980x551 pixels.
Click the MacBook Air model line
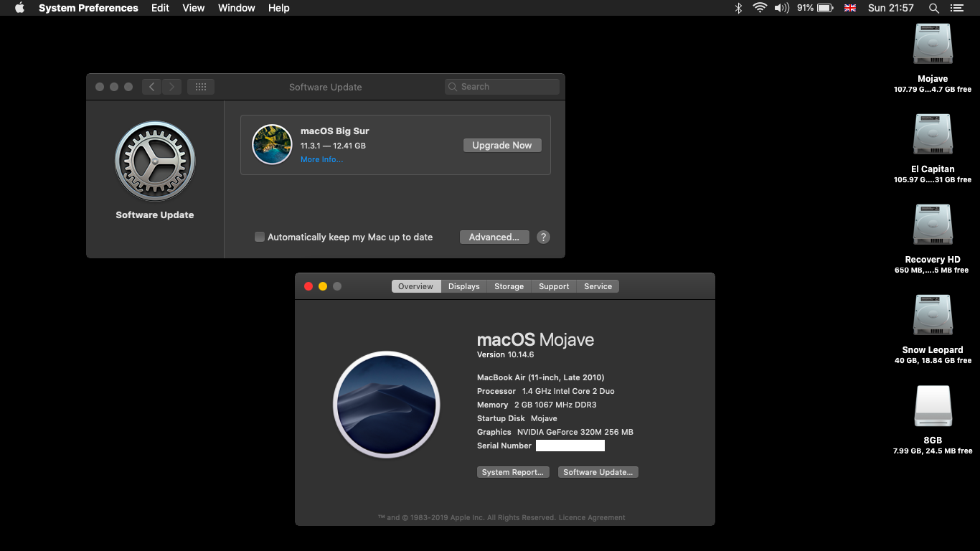(x=541, y=377)
